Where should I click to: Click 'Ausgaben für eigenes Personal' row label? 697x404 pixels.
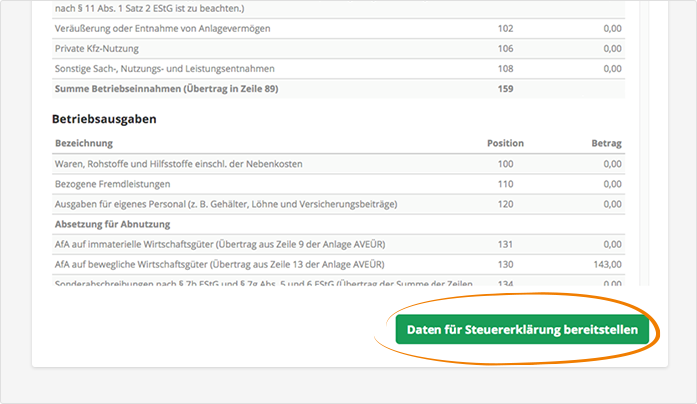click(226, 204)
